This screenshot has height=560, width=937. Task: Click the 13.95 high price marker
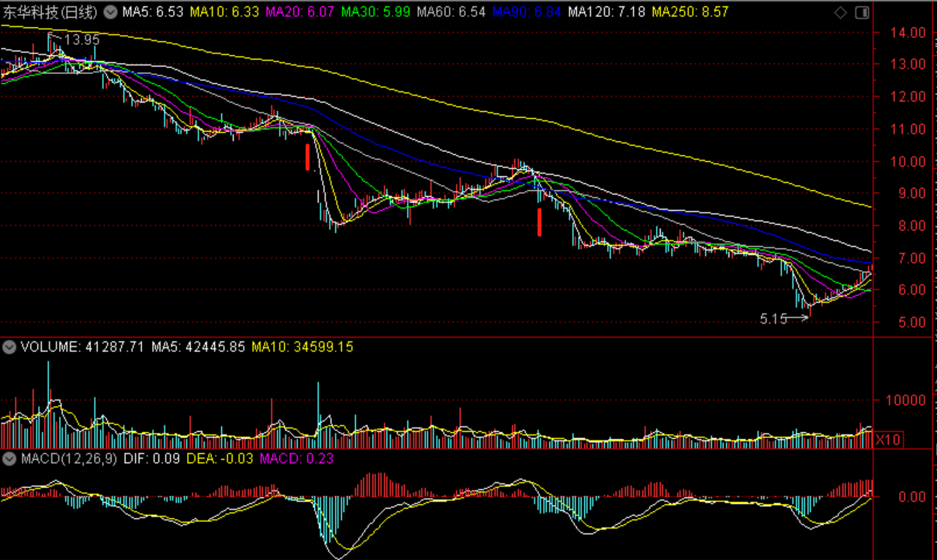(x=82, y=39)
